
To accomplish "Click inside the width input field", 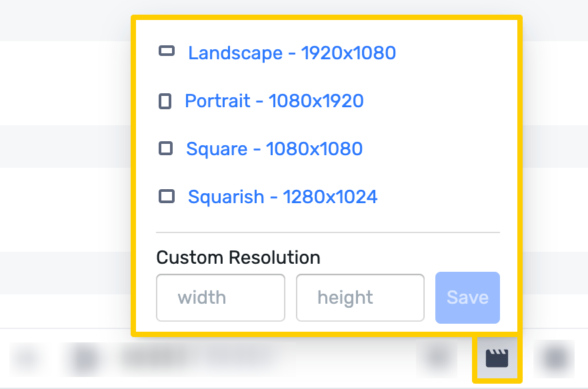I will [x=220, y=298].
